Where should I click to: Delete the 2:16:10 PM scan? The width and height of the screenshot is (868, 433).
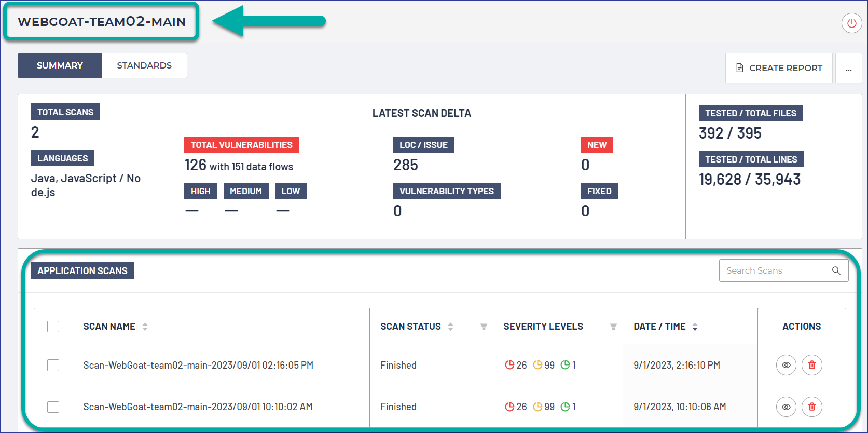[x=812, y=365]
